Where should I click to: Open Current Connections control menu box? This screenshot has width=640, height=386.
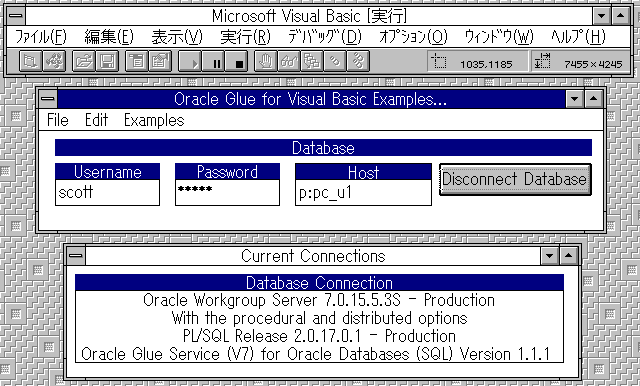click(x=76, y=256)
